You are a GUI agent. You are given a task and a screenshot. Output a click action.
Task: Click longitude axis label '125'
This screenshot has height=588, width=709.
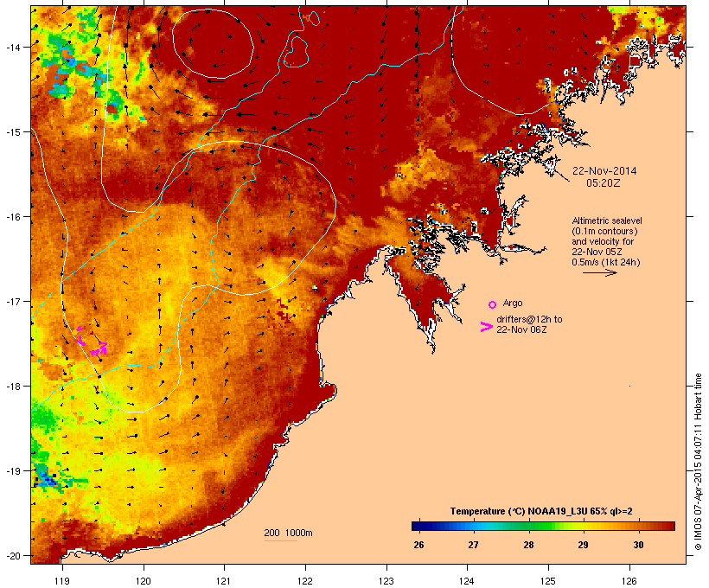click(548, 581)
